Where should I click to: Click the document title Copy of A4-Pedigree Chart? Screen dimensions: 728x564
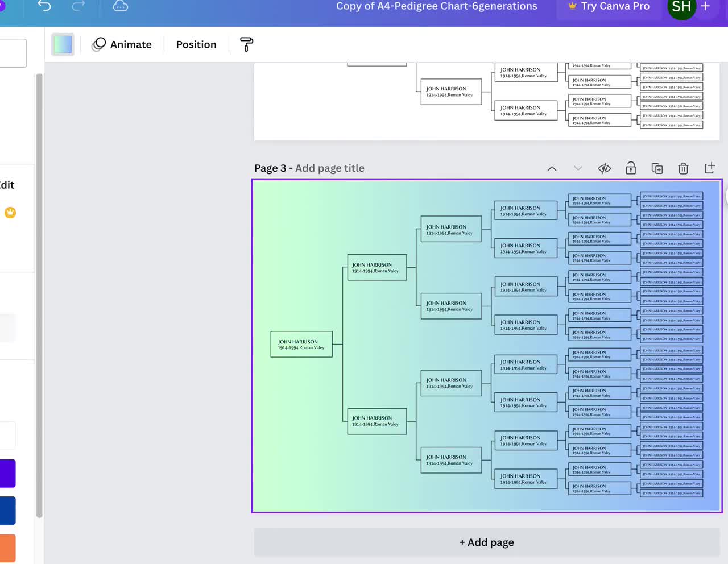pyautogui.click(x=436, y=6)
